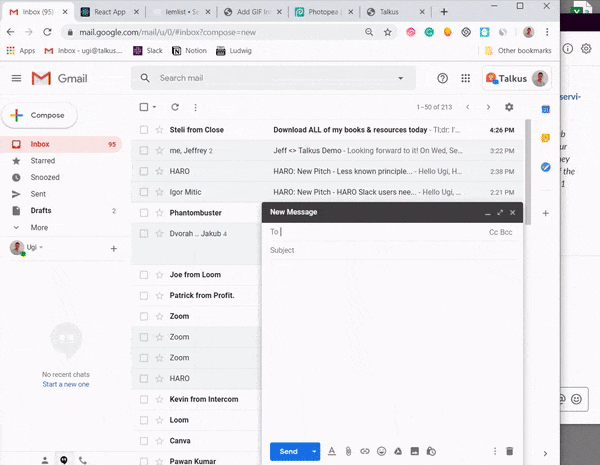Open phone calls tab at bottom
This screenshot has height=465, width=600.
point(83,460)
